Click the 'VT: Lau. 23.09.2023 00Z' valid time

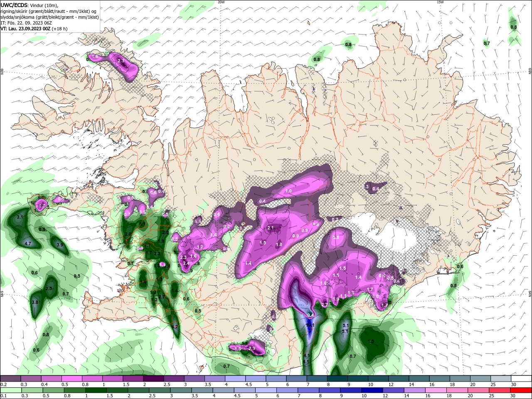(25, 29)
